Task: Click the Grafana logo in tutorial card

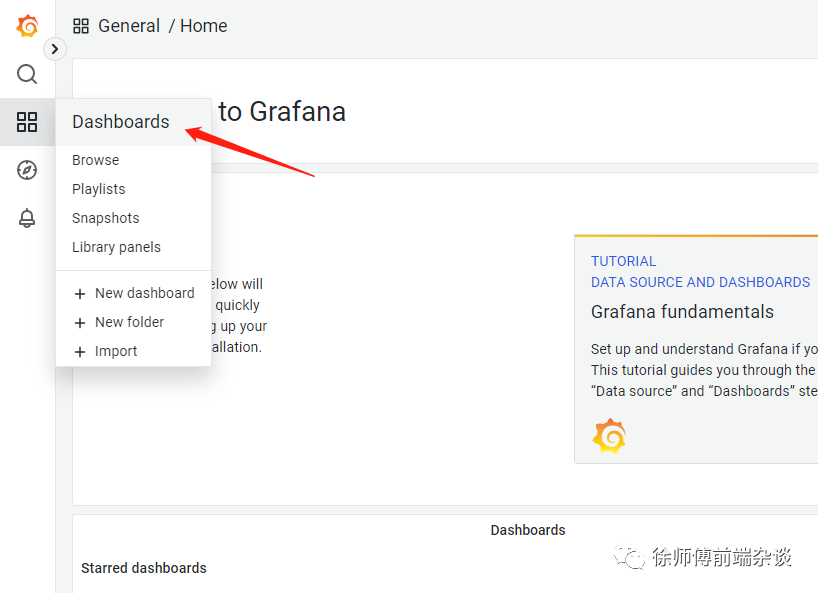Action: click(x=609, y=435)
